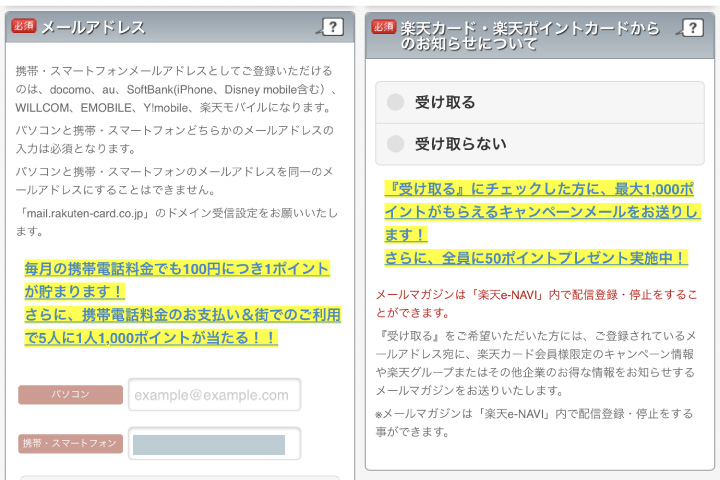Click text listing docomo, au, SoftBank carriers
This screenshot has height=480, width=720.
click(x=175, y=89)
